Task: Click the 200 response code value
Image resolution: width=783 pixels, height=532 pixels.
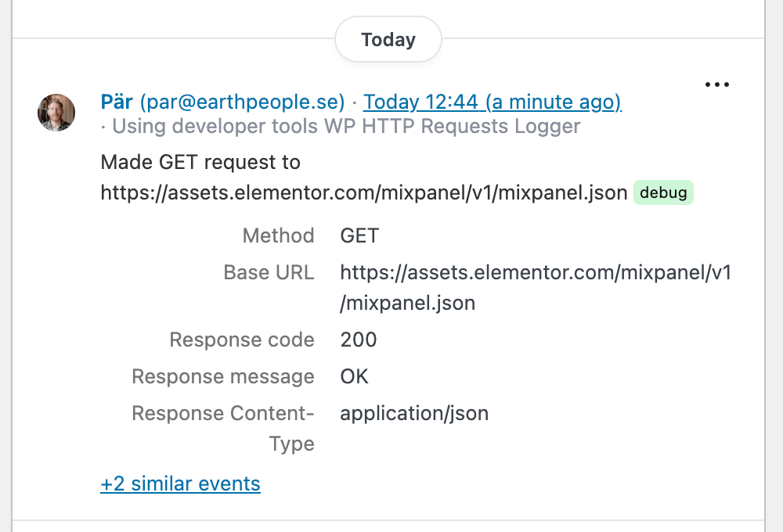Action: (x=359, y=340)
